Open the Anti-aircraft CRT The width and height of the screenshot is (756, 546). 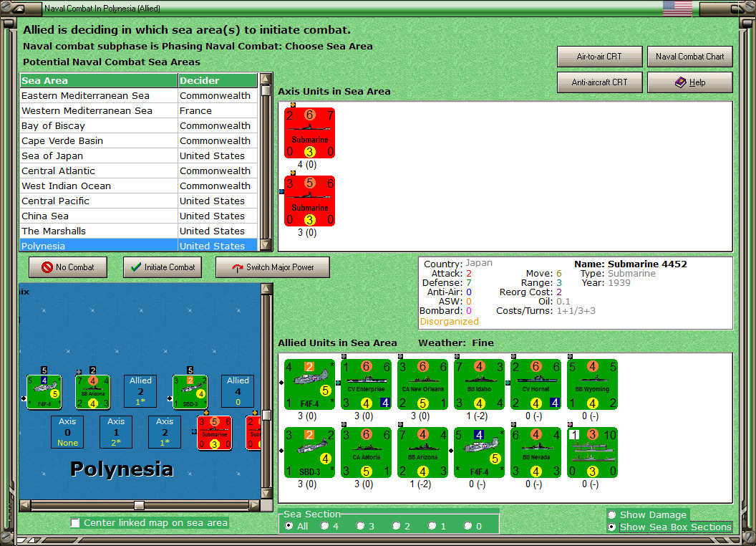pyautogui.click(x=600, y=82)
